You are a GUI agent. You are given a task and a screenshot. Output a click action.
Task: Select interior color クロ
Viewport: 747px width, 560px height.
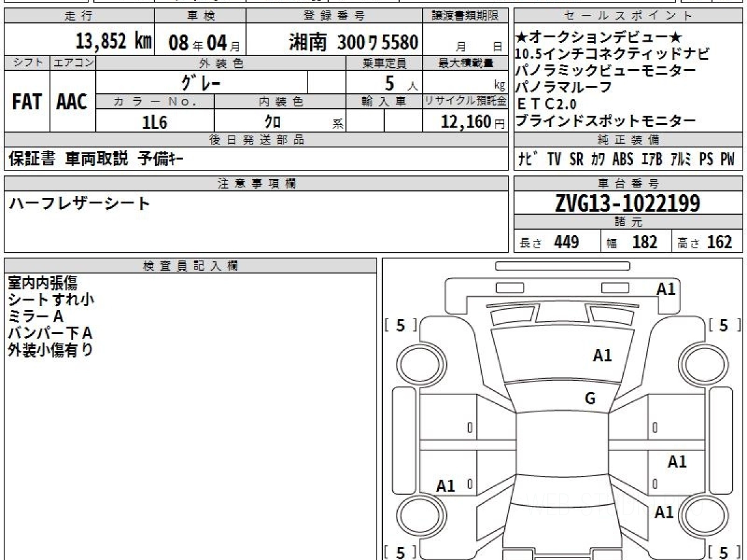(273, 122)
